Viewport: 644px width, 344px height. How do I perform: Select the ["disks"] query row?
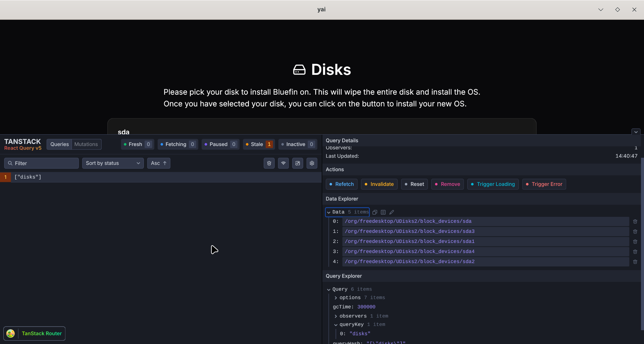tap(161, 177)
